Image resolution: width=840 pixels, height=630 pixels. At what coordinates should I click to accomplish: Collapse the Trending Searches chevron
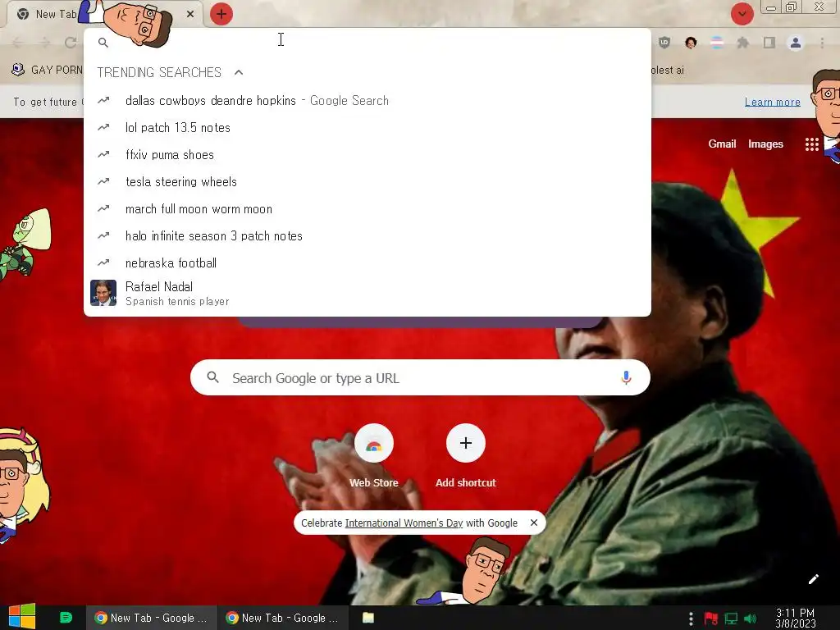pyautogui.click(x=239, y=72)
